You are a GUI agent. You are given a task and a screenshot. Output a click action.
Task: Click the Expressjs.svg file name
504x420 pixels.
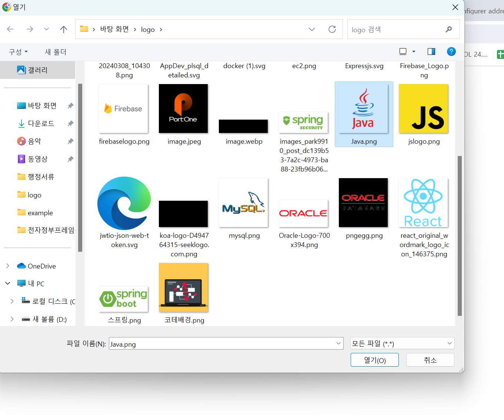[x=364, y=66]
